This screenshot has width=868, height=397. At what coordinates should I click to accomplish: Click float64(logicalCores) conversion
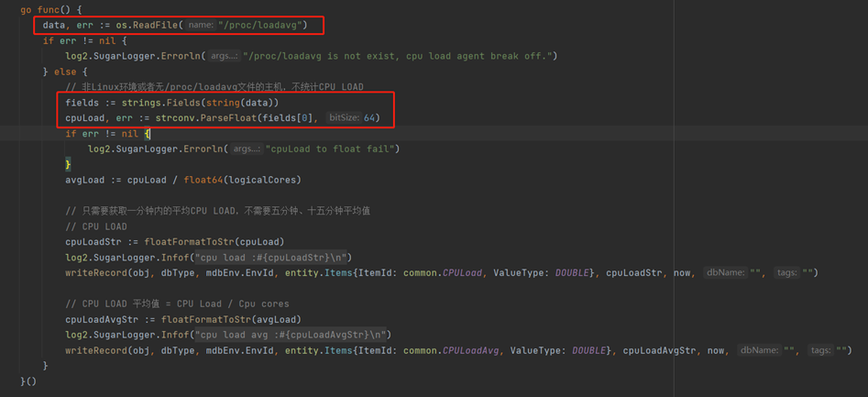(243, 181)
